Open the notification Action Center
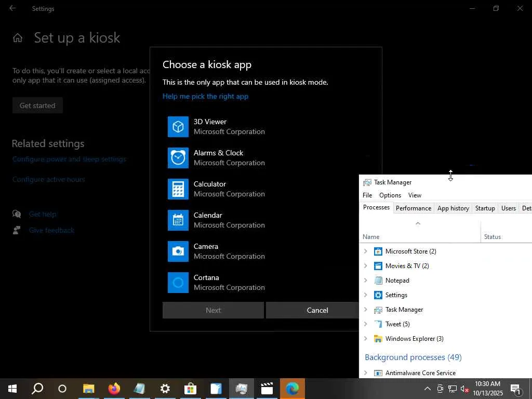The image size is (532, 399). 516,389
